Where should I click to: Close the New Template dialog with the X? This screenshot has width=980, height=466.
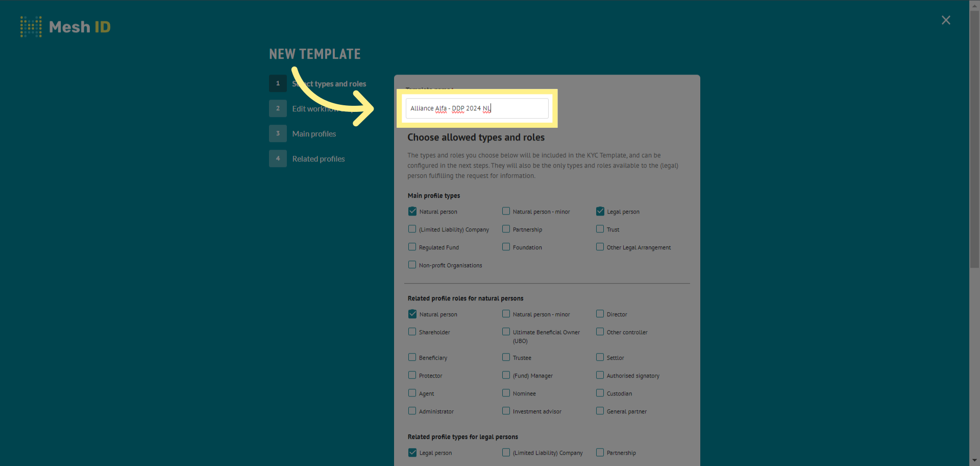point(946,20)
